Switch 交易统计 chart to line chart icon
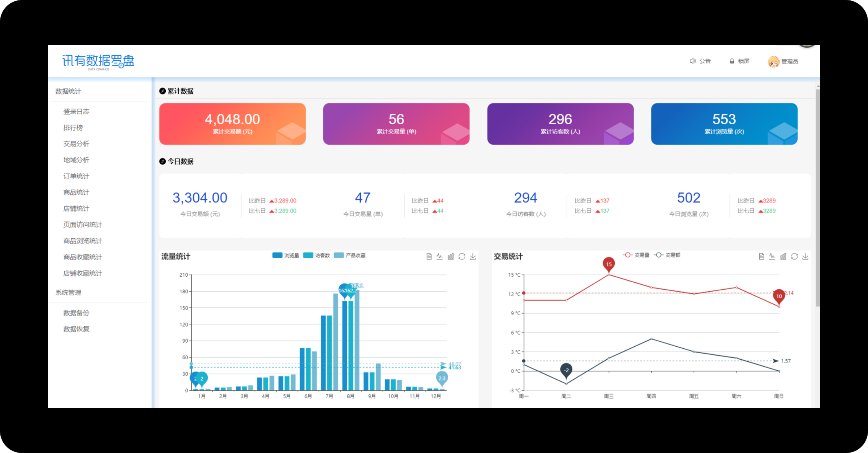 [772, 256]
